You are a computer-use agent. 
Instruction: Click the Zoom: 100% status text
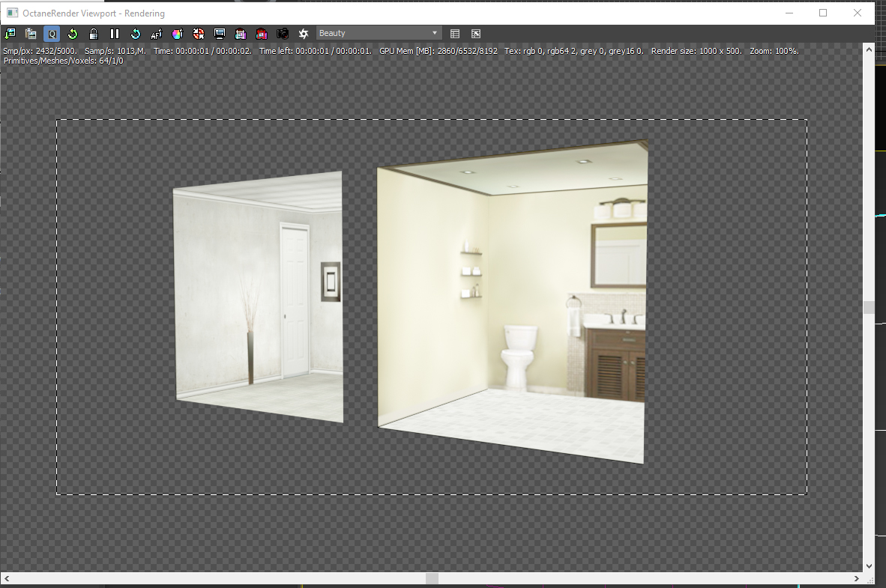[774, 51]
